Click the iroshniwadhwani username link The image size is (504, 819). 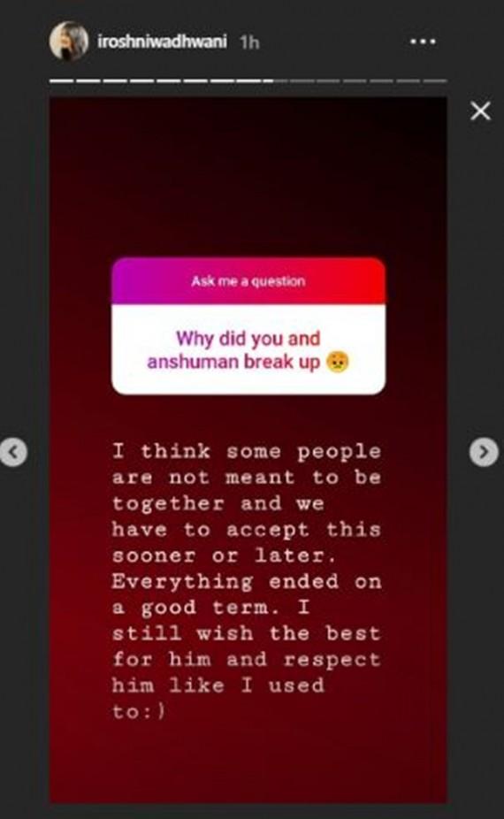(x=162, y=42)
